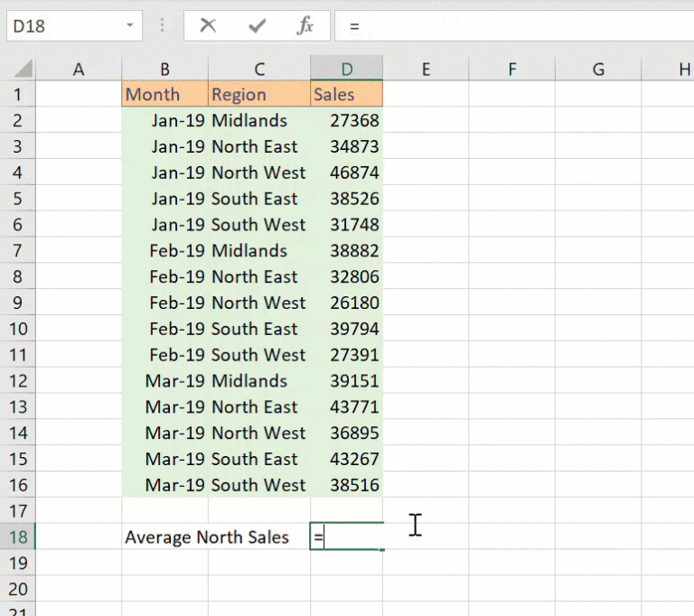Click the North East cell in row 3
This screenshot has width=694, height=616.
click(x=259, y=146)
